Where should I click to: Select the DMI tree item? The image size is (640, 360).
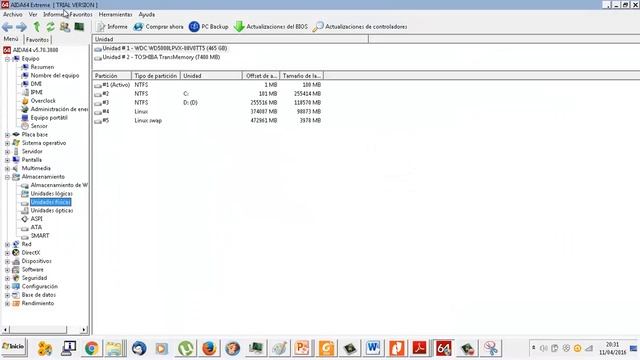(36, 84)
